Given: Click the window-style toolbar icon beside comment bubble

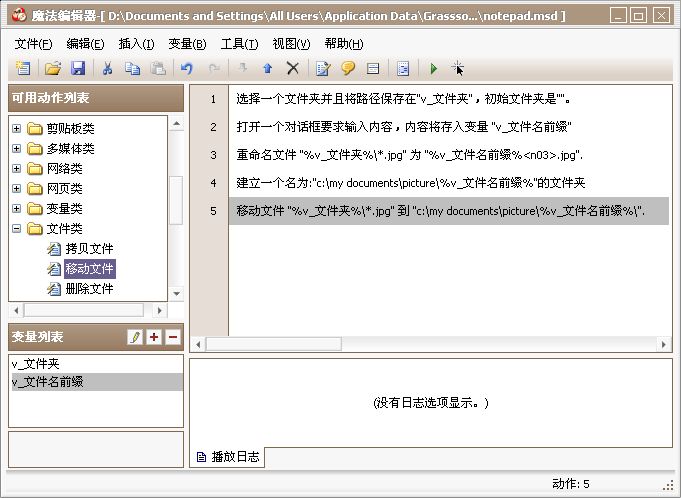Looking at the screenshot, I should pyautogui.click(x=373, y=68).
